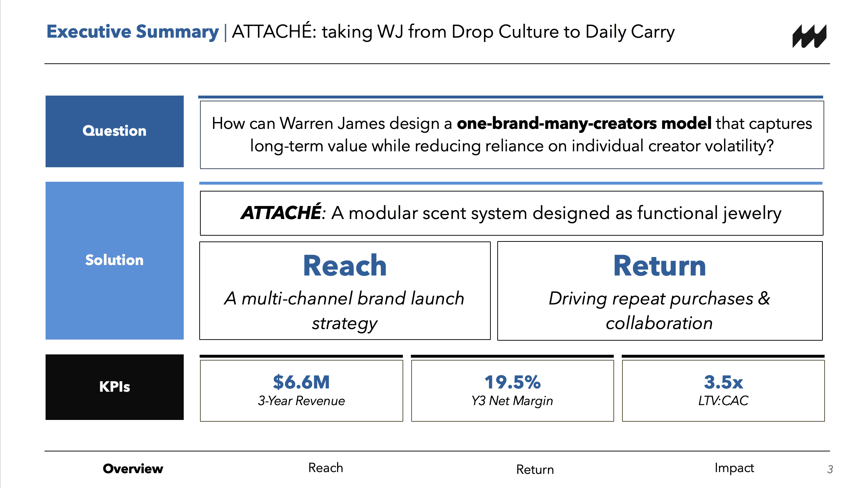
Task: Click the black KPIs label box
Action: [114, 387]
